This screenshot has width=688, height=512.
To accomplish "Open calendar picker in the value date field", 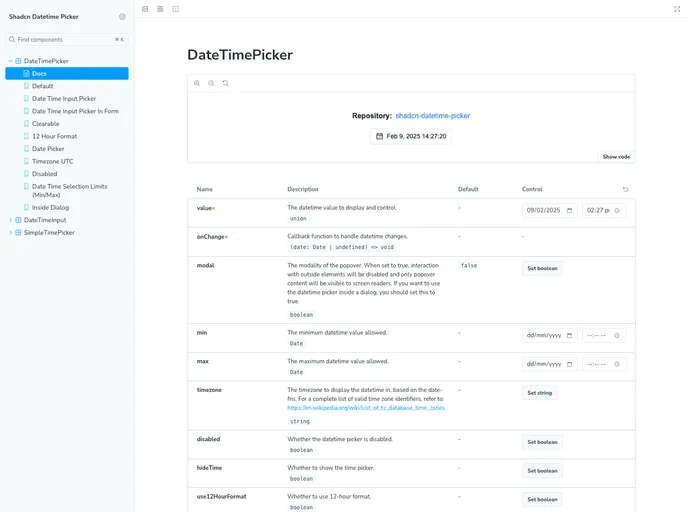I will click(570, 210).
